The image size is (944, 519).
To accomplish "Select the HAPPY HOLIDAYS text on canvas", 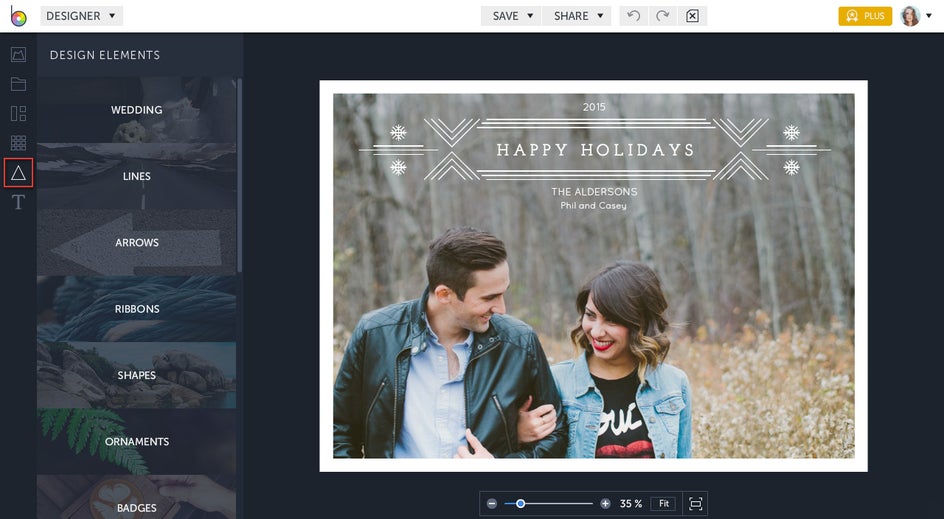I will point(595,149).
